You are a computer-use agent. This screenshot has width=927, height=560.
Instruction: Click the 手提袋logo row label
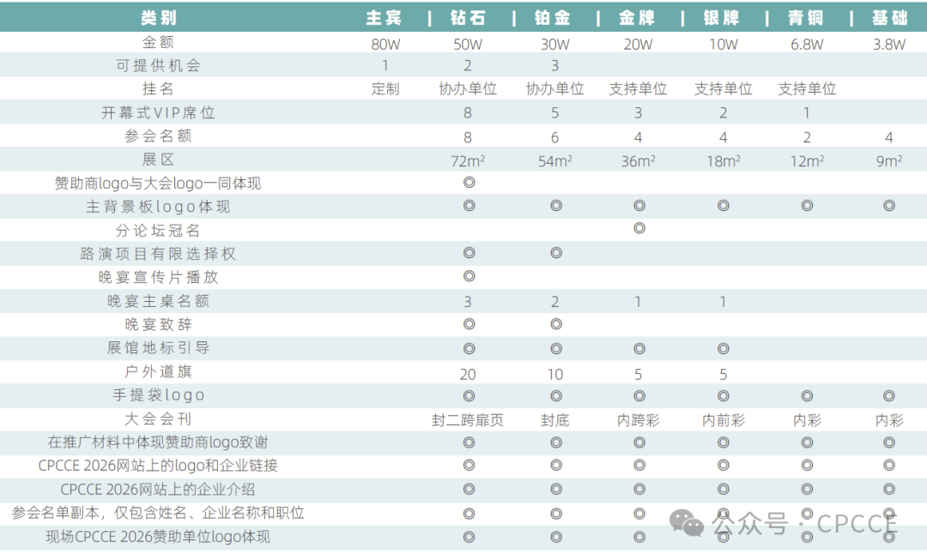coord(158,395)
